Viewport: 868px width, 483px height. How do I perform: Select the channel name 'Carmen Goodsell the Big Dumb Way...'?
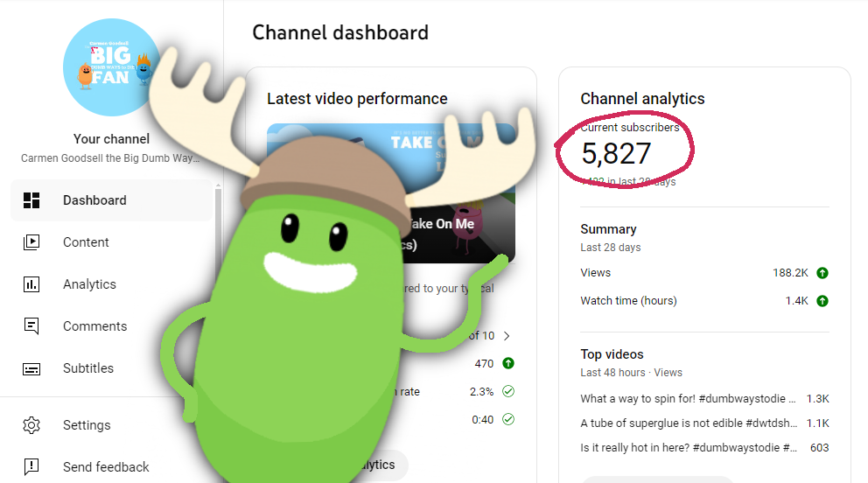110,158
